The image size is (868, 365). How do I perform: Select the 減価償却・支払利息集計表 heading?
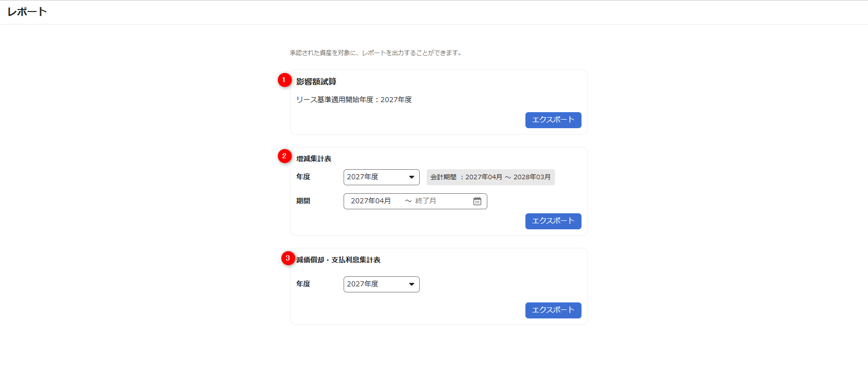point(338,260)
